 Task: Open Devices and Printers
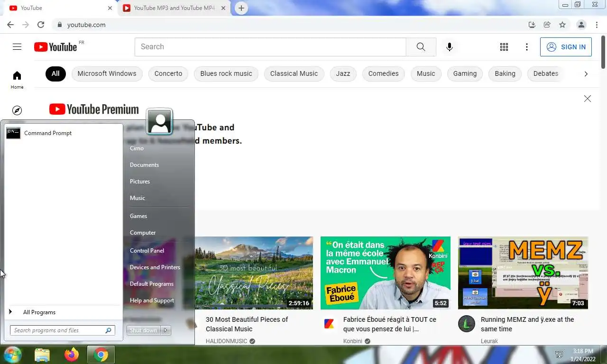pos(155,267)
